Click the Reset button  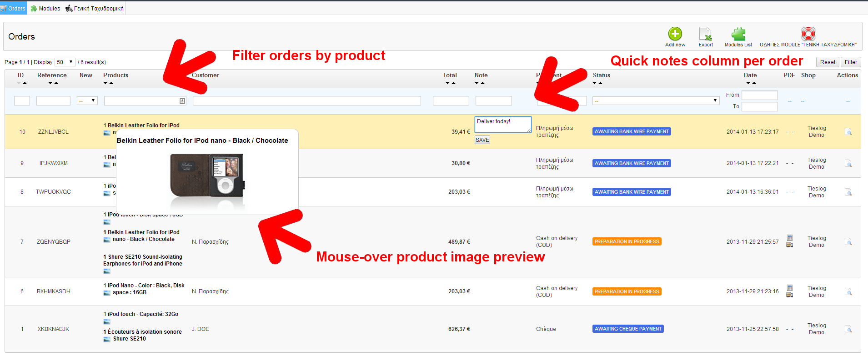(x=828, y=62)
